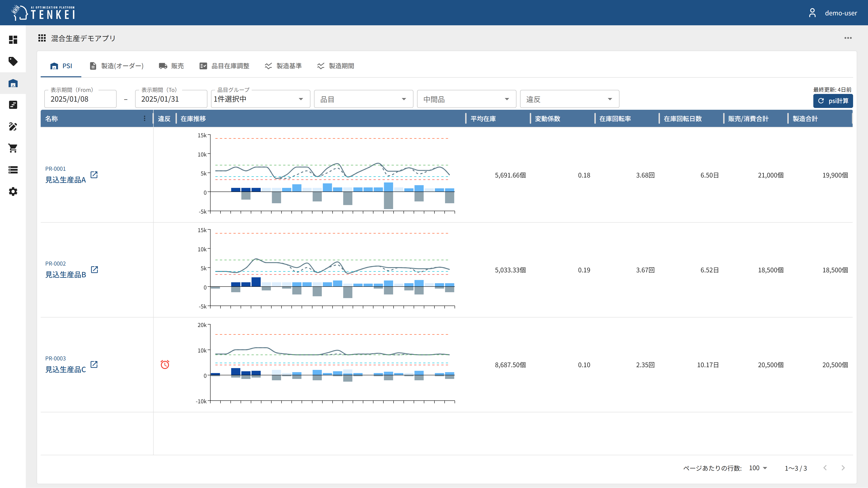Screen dimensions: 868x488
Task: Expand the 品目グループ dropdown
Action: (x=260, y=99)
